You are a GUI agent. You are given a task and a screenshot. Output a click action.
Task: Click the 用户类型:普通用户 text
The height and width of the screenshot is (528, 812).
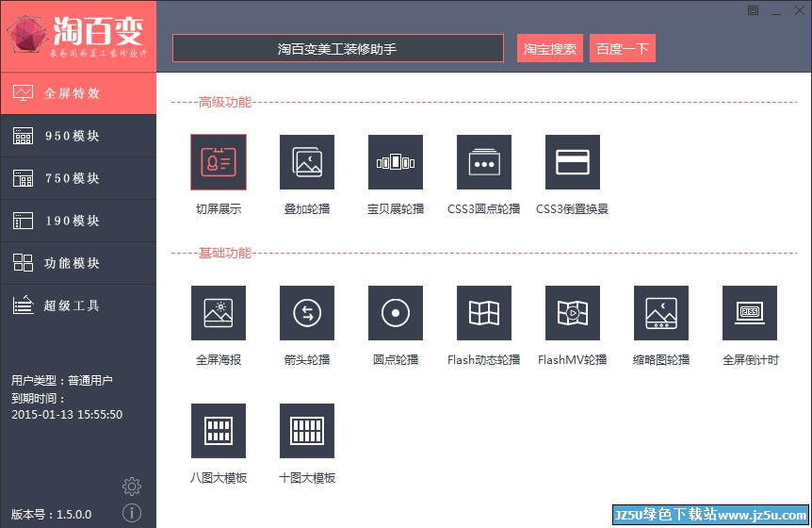[62, 380]
